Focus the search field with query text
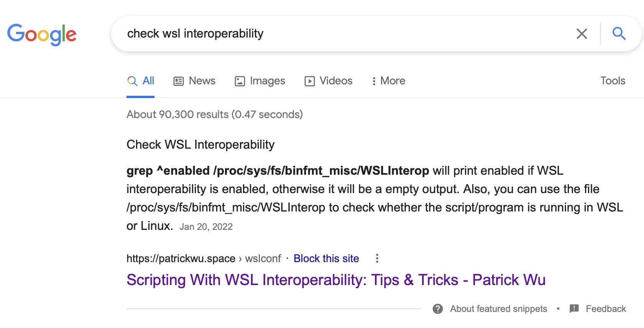The height and width of the screenshot is (328, 644). [345, 34]
